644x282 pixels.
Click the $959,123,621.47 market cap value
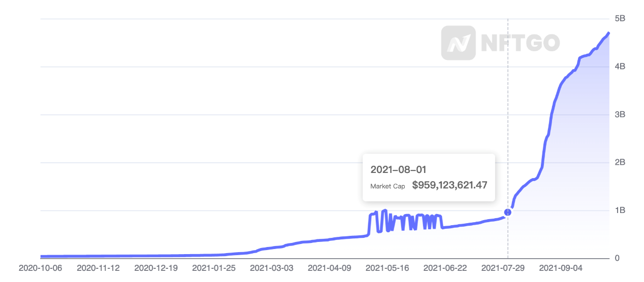(x=449, y=186)
